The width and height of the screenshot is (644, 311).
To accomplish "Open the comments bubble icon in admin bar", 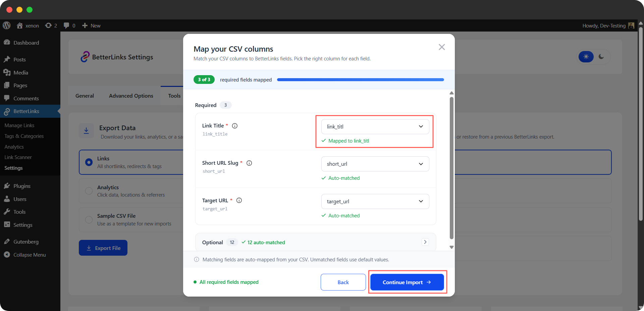I will [66, 25].
